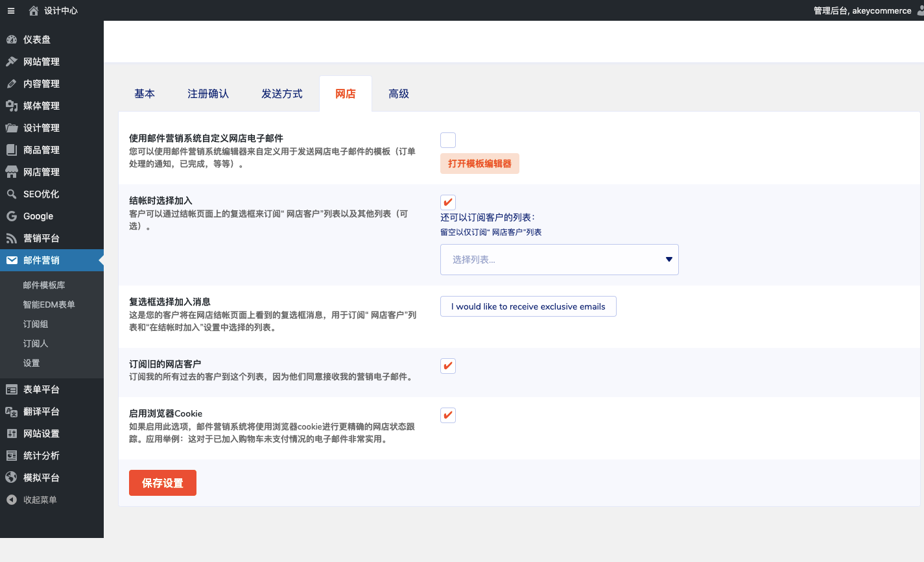
Task: Click the 网站管理 pin icon
Action: click(x=11, y=62)
